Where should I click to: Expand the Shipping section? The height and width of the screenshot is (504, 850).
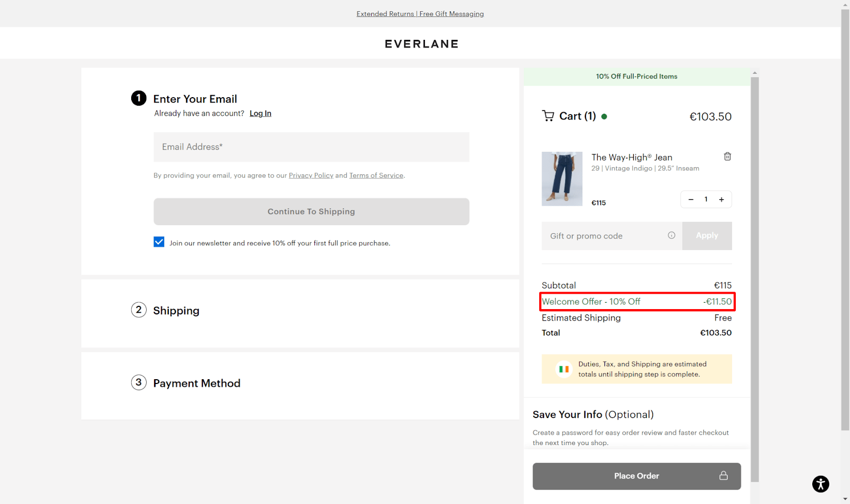[x=176, y=310]
